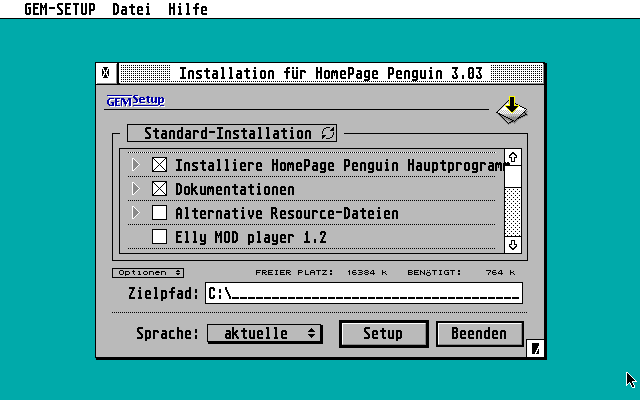Click the Setup button
This screenshot has height=400, width=640.
(x=384, y=334)
